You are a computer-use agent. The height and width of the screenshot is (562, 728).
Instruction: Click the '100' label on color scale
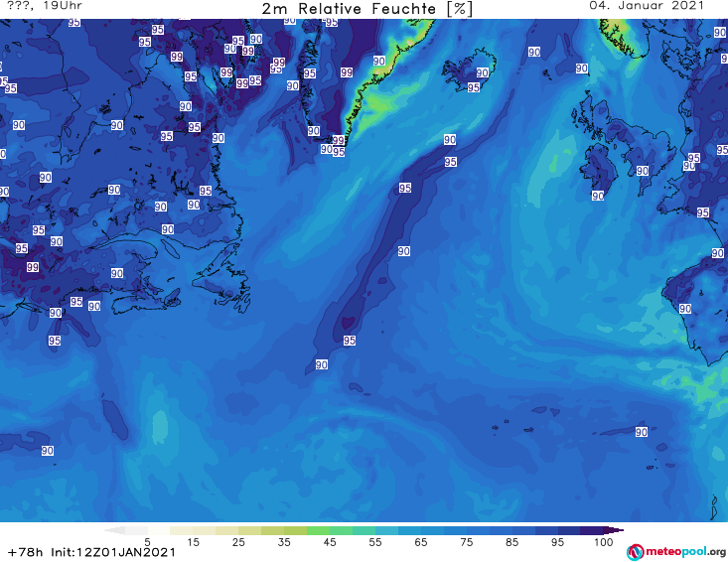603,541
